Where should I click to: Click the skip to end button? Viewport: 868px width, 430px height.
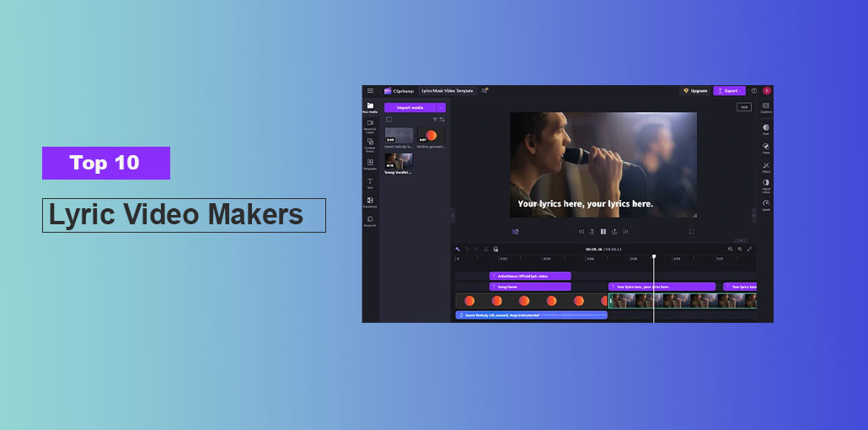(625, 232)
